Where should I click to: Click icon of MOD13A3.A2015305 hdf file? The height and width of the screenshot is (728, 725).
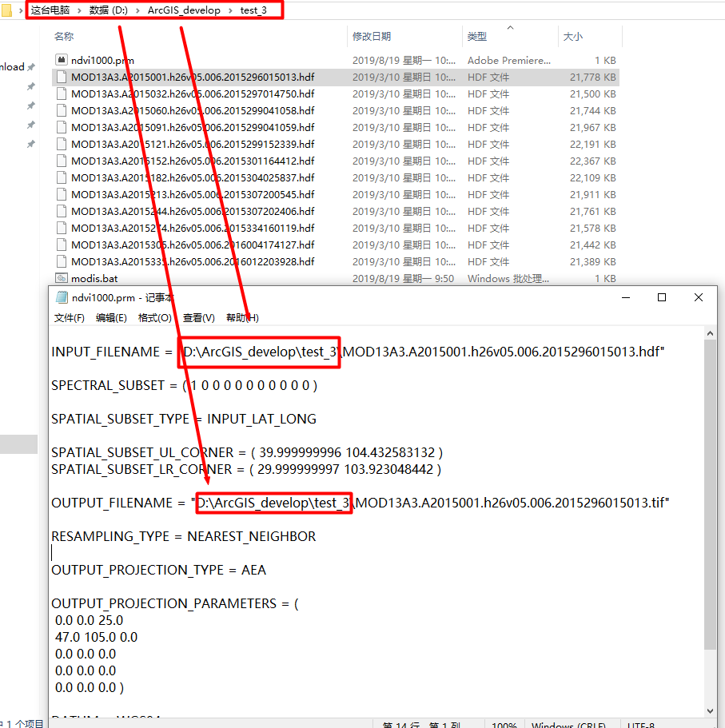[62, 245]
